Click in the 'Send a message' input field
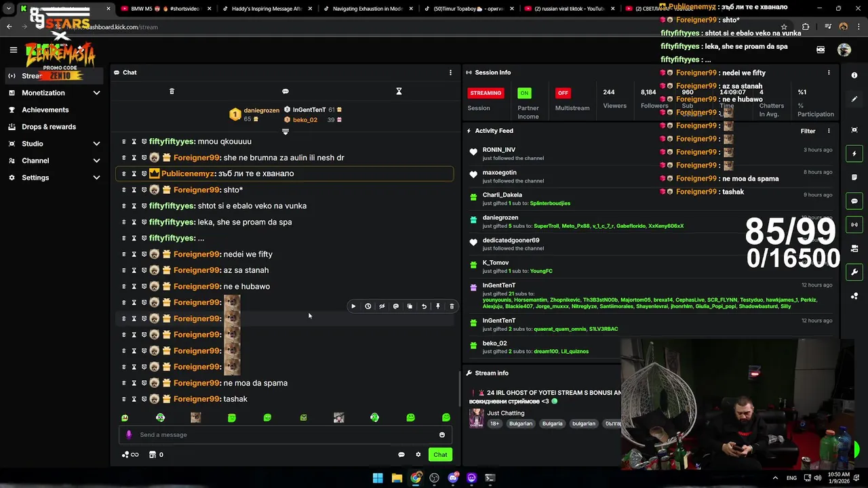Screen dimensions: 868x488 pos(285,435)
